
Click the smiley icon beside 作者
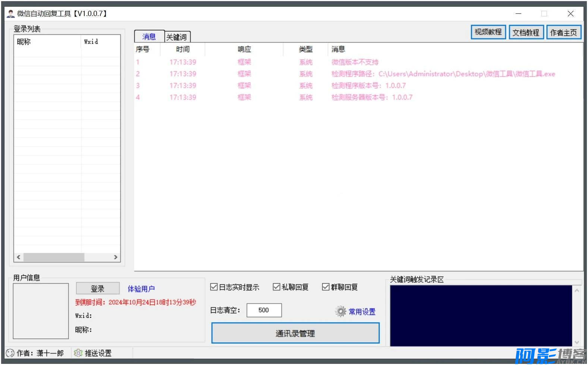10,353
